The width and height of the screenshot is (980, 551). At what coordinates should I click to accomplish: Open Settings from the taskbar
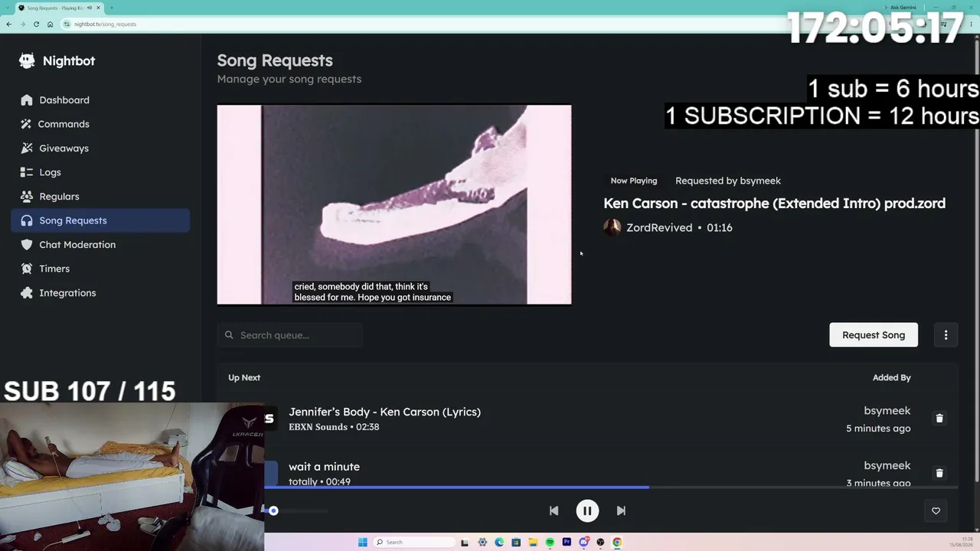tap(482, 543)
